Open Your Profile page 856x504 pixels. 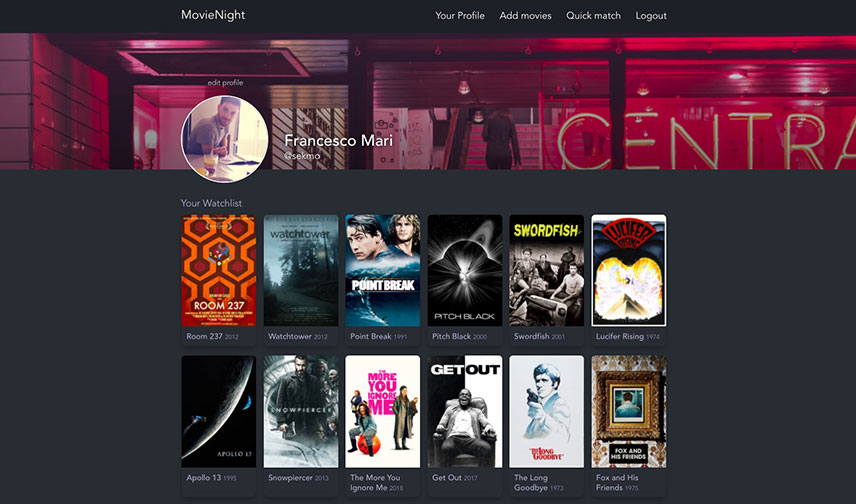[460, 16]
